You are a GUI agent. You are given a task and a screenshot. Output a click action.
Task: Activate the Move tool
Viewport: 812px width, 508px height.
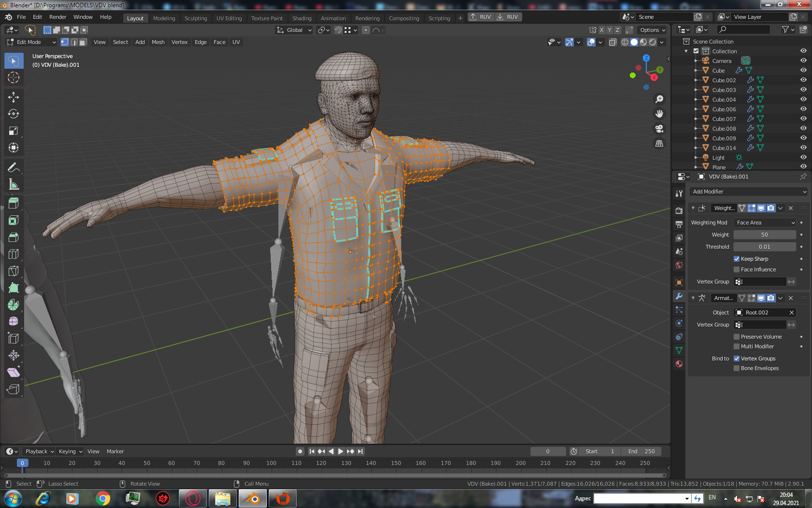[x=14, y=97]
